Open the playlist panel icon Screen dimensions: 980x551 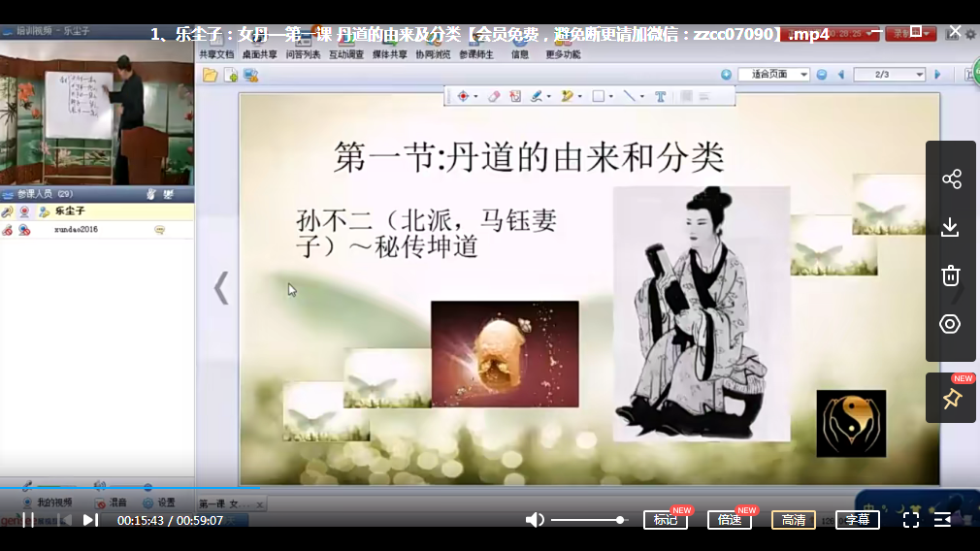[x=942, y=520]
